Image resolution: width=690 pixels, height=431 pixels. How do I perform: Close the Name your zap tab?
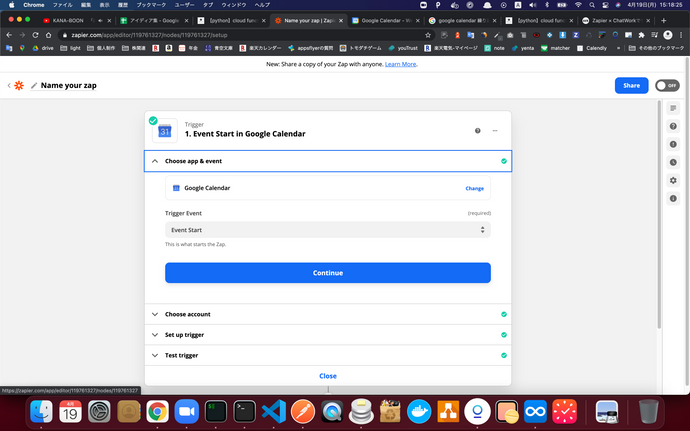(x=341, y=21)
